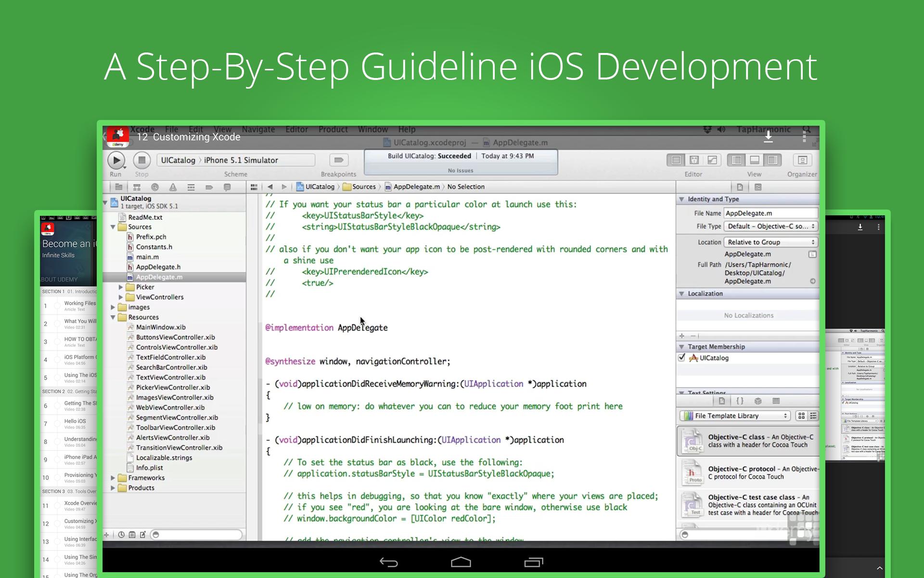Open the Product menu
This screenshot has height=578, width=924.
pos(333,129)
